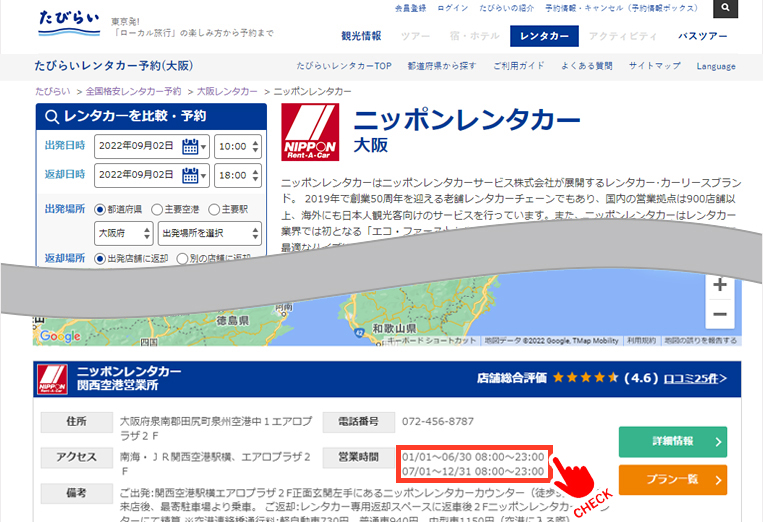
Task: Open the departure time 10:00 dropdown
Action: (x=238, y=146)
